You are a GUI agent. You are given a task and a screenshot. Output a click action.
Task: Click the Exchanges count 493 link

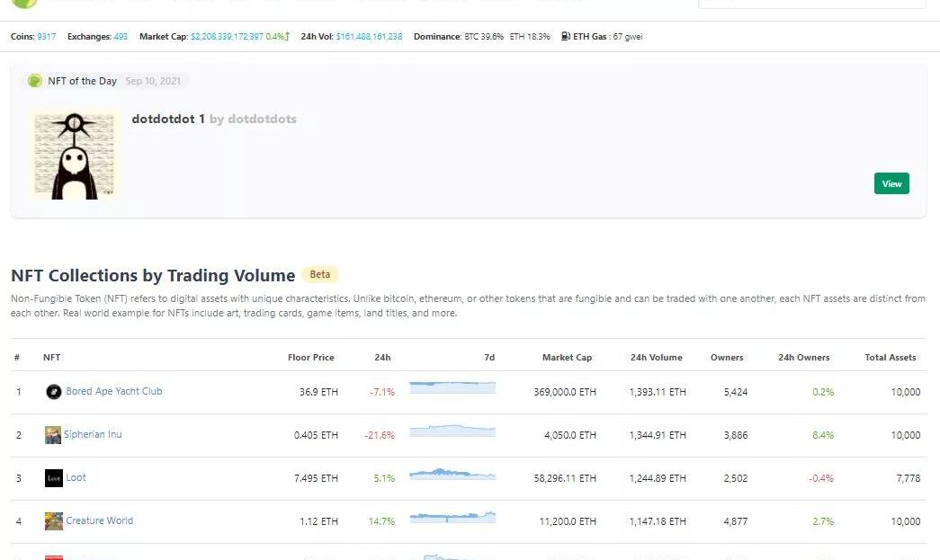tap(121, 37)
